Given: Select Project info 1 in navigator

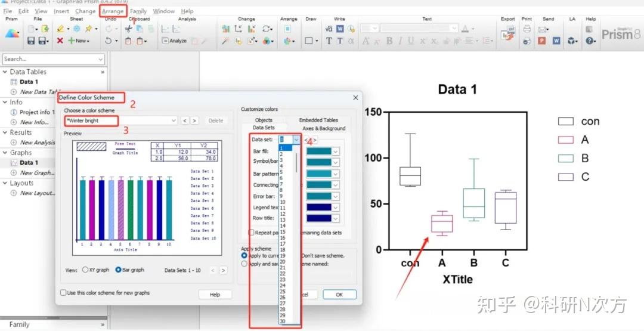Looking at the screenshot, I should click(x=37, y=112).
